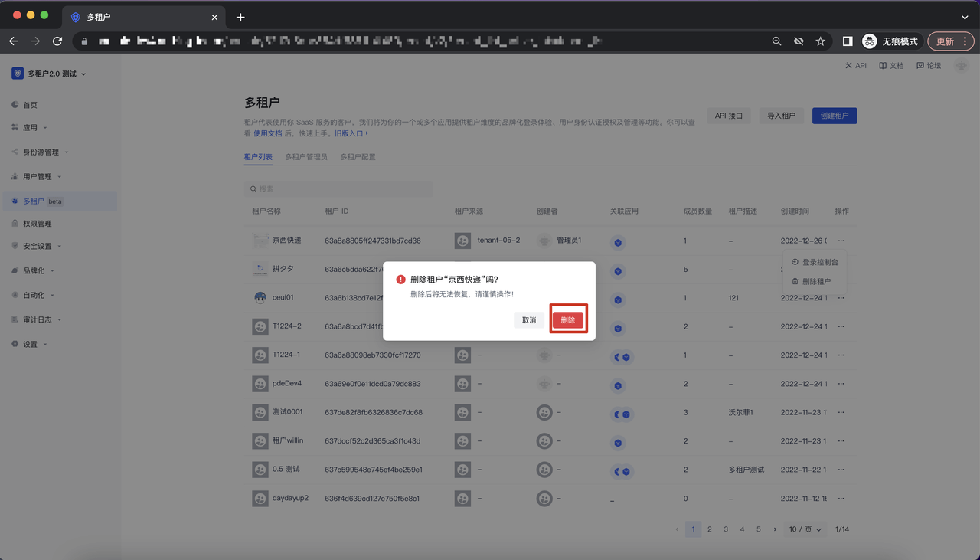Open the 权限管理 sidebar item
980x560 pixels.
pyautogui.click(x=37, y=224)
